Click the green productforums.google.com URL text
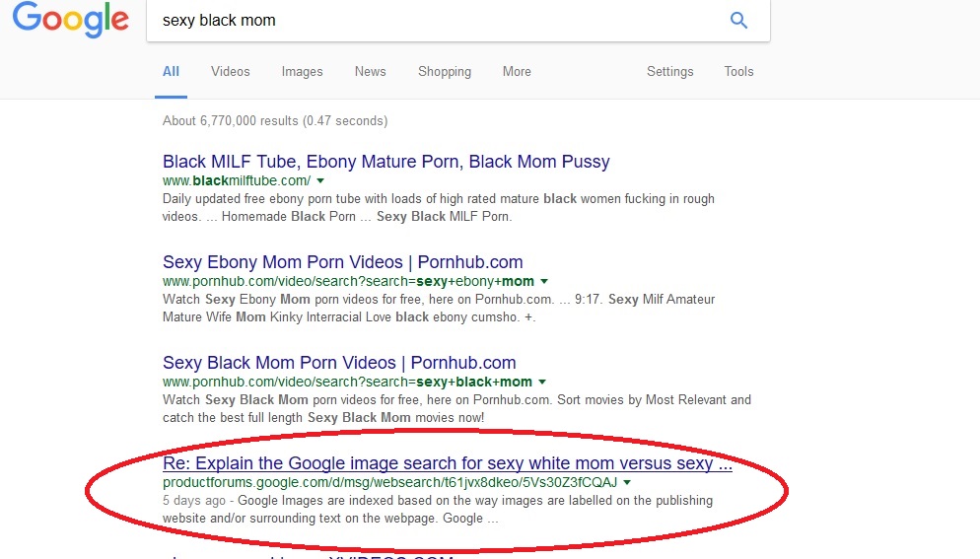This screenshot has height=559, width=980. click(x=389, y=482)
